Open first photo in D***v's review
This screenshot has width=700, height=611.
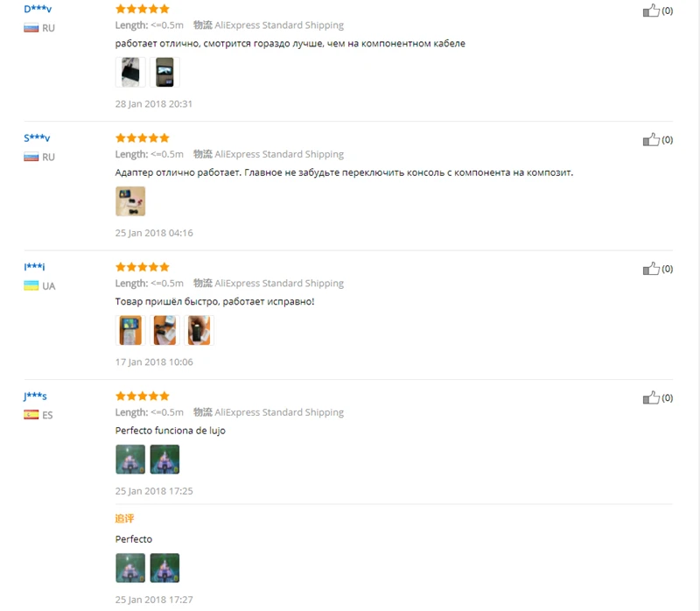(x=130, y=72)
